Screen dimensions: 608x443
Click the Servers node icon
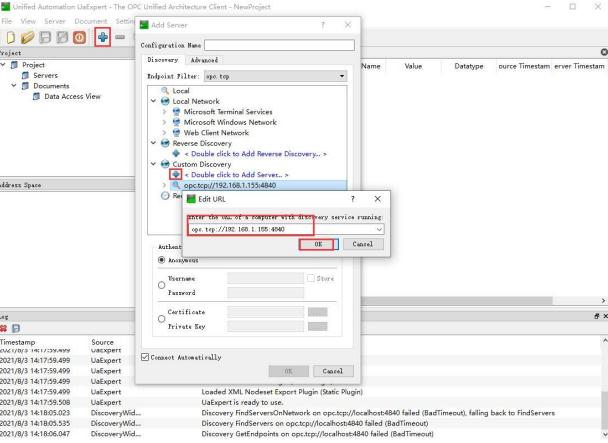pyautogui.click(x=26, y=75)
